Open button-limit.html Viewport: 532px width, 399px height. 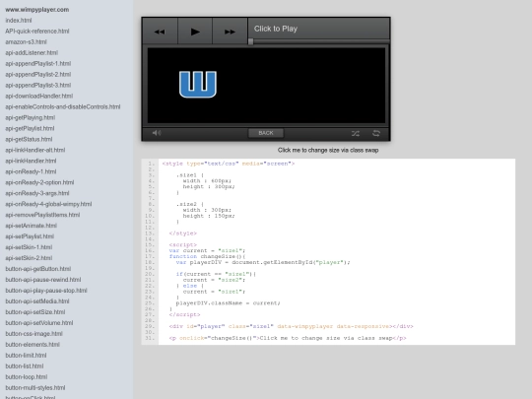[x=26, y=356]
